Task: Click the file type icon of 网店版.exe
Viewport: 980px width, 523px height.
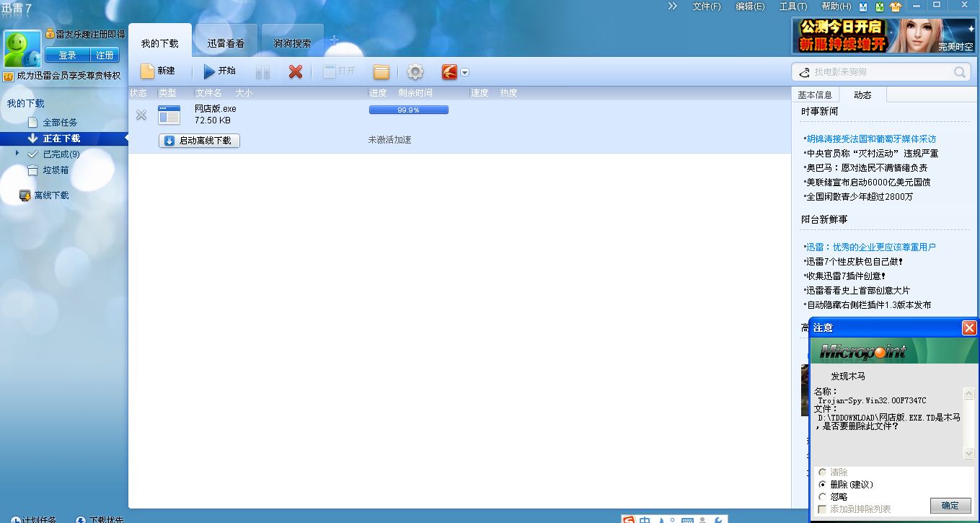Action: click(x=169, y=115)
